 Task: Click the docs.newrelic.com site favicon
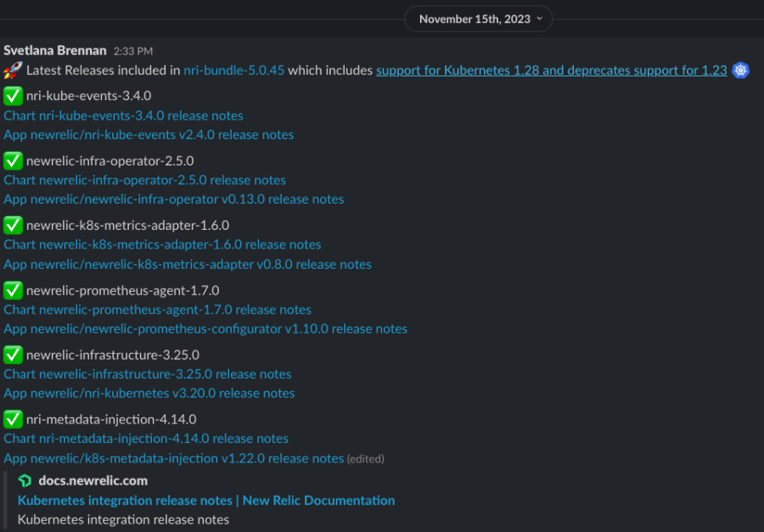point(25,481)
